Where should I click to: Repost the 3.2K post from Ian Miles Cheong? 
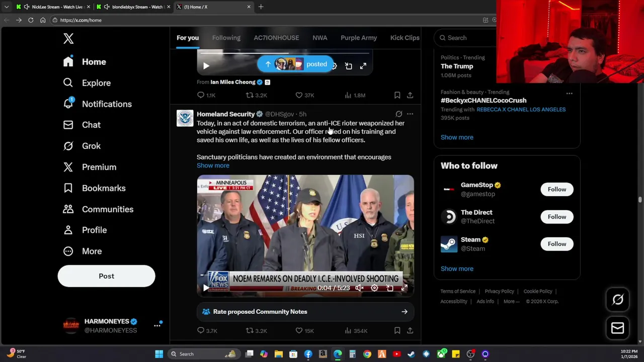[256, 95]
